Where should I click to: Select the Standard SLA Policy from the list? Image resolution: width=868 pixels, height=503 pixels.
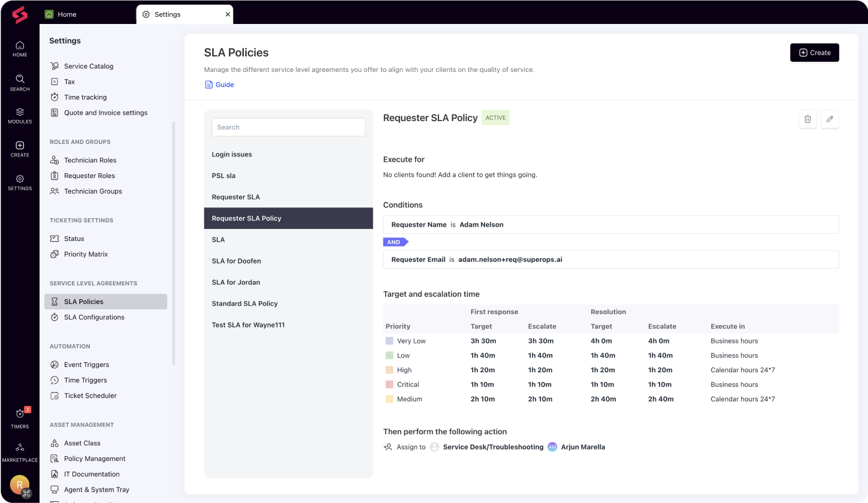point(244,303)
